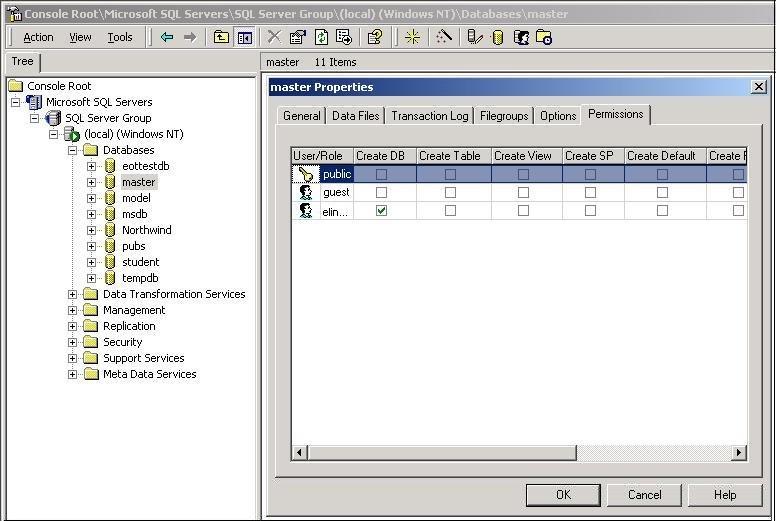Click the permissions grid scroll right arrow

(x=739, y=452)
